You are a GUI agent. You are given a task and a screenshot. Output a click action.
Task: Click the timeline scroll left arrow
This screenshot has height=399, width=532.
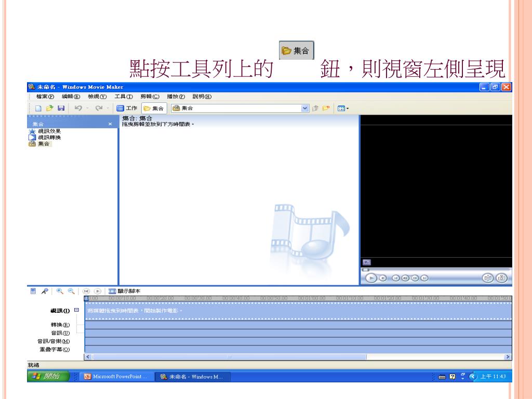pos(88,357)
